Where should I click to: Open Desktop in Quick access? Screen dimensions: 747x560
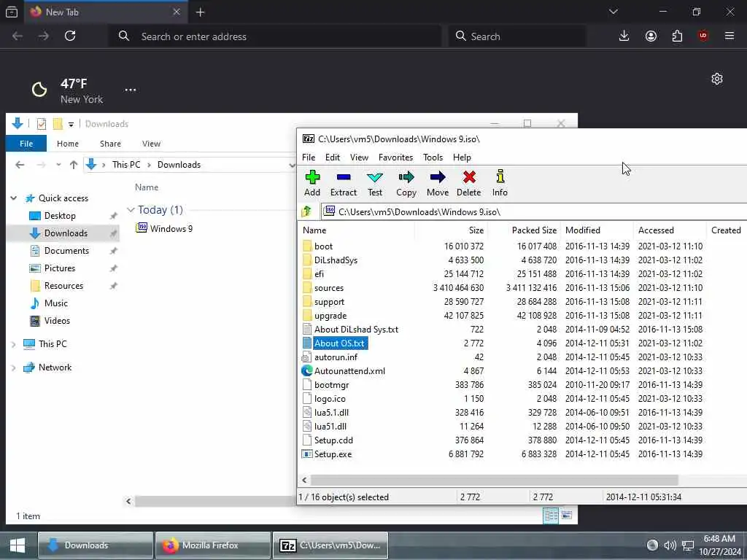point(60,216)
